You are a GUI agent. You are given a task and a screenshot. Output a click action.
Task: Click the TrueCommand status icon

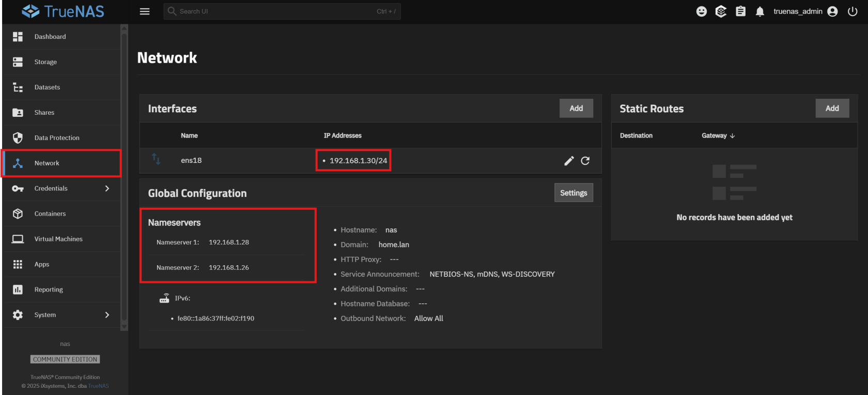point(721,11)
